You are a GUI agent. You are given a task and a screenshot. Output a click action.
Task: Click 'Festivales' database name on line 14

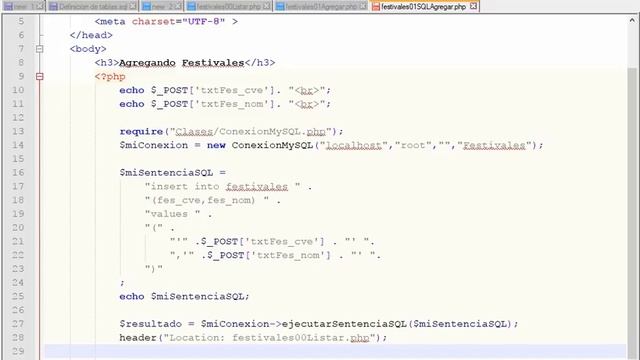tap(494, 145)
